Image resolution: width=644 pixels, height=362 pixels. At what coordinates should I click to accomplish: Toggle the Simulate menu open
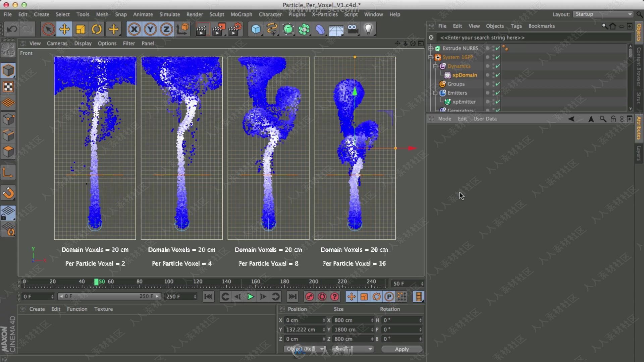(x=169, y=14)
